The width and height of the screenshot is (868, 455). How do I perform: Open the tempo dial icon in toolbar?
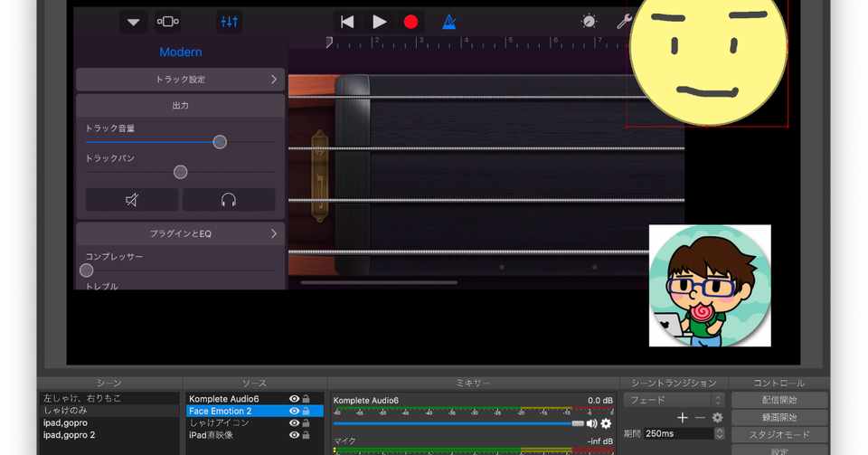point(589,22)
